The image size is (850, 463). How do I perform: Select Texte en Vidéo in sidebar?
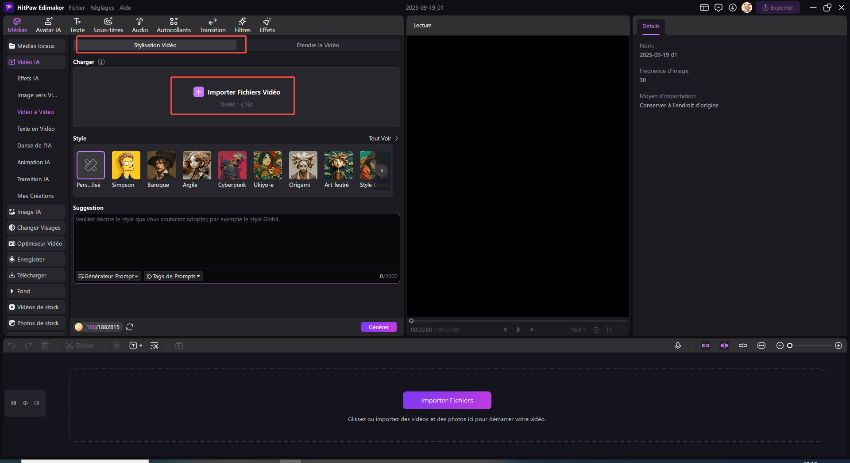36,128
